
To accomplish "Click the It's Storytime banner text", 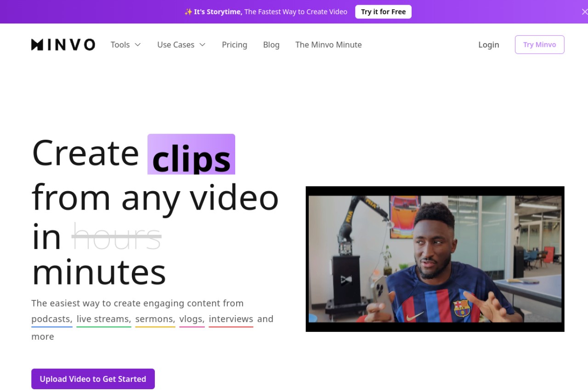I will (266, 12).
